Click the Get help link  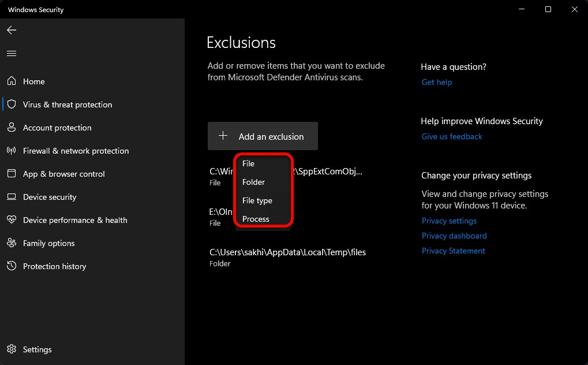point(436,82)
